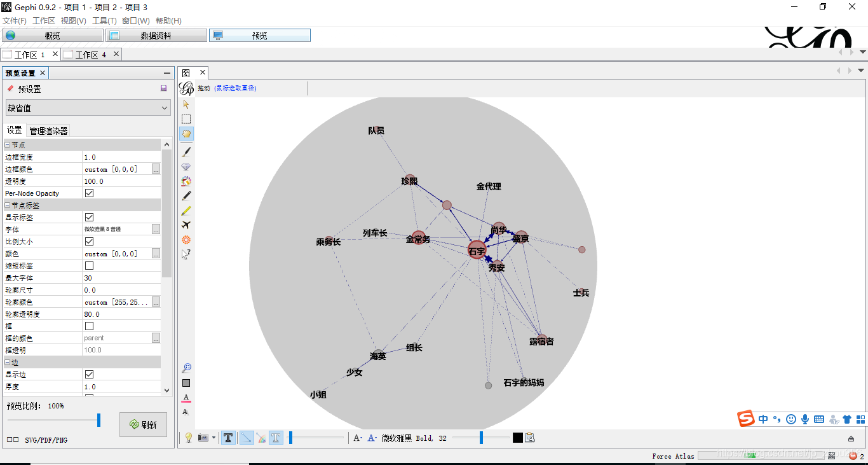Viewport: 868px width, 465px height.
Task: Collapse the 节点 section
Action: [8, 145]
